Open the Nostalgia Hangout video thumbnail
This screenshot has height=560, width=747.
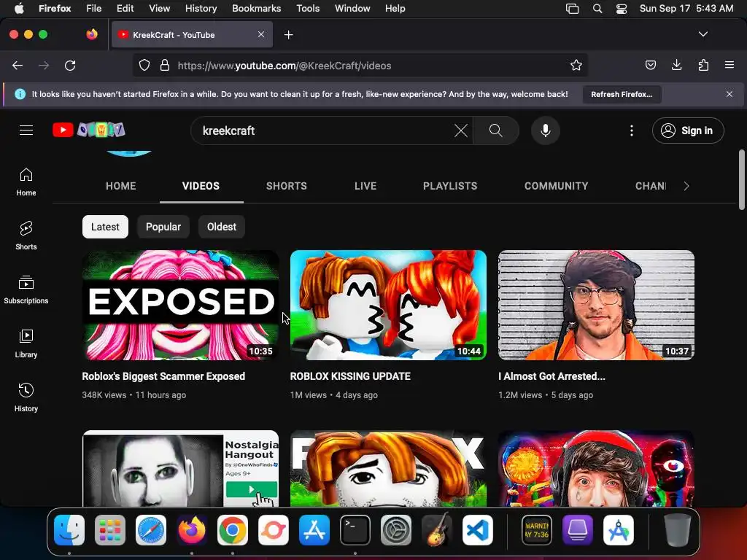pos(181,469)
